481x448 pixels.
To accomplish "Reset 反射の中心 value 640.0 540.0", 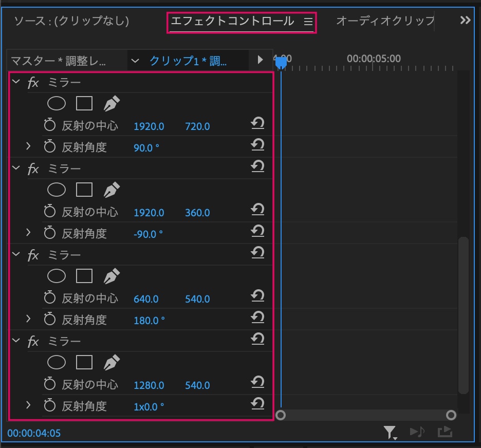I will [257, 296].
